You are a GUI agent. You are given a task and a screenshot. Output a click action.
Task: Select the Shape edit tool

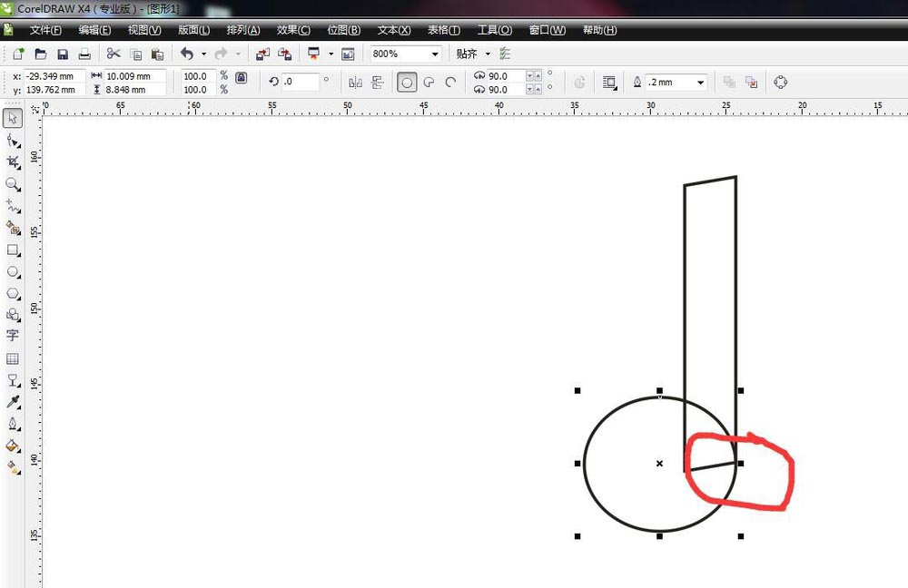[x=13, y=141]
